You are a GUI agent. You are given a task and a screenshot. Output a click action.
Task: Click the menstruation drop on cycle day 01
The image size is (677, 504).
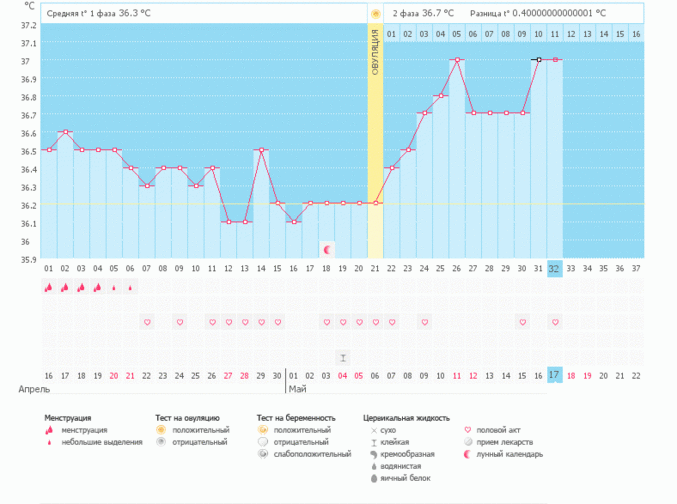click(x=48, y=287)
